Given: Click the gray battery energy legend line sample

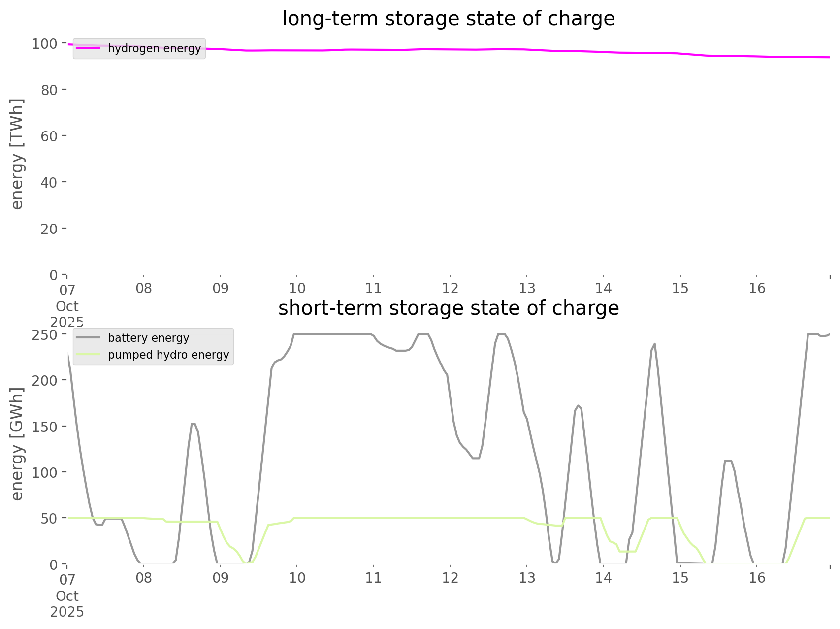Looking at the screenshot, I should 89,338.
